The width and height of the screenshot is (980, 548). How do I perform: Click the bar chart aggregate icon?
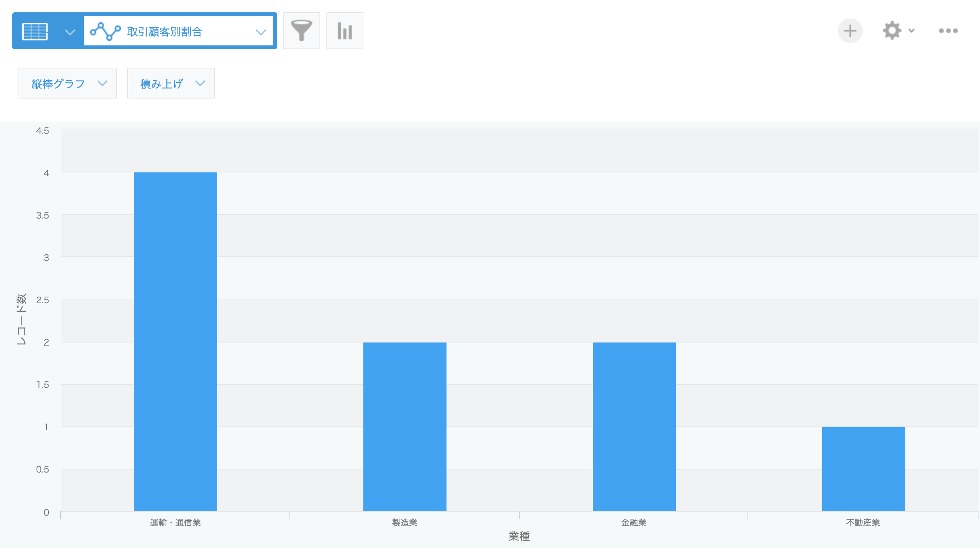(345, 31)
